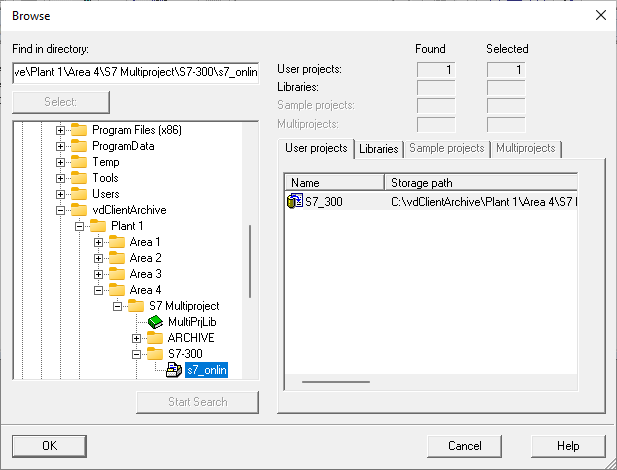This screenshot has width=617, height=470.
Task: Click the Plant 1 folder icon
Action: 98,226
